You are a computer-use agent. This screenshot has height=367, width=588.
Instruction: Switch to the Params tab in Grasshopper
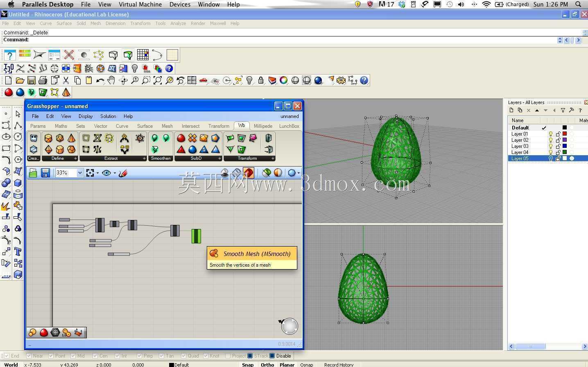[38, 126]
